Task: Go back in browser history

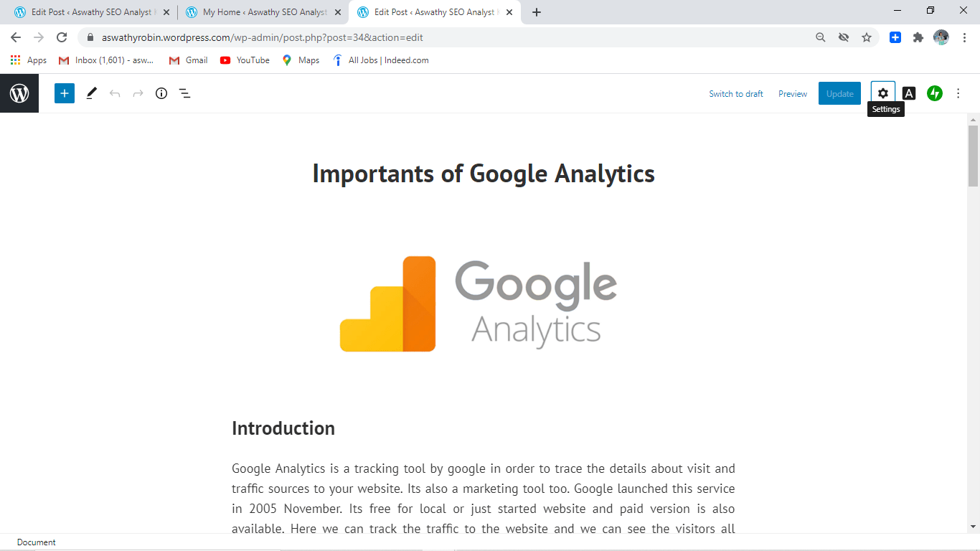Action: [16, 37]
